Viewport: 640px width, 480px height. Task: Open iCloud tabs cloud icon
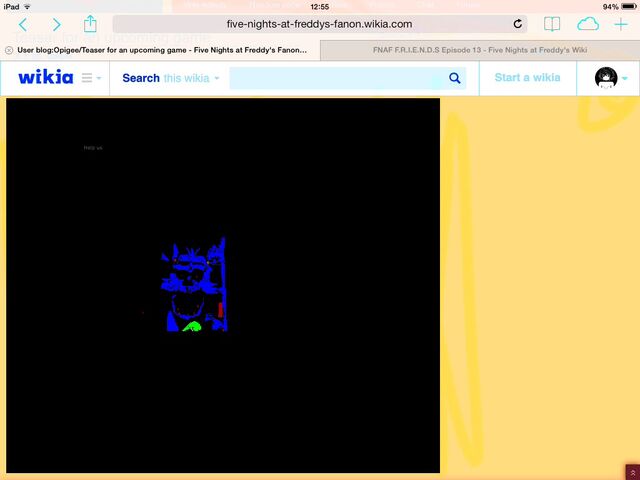coord(588,24)
